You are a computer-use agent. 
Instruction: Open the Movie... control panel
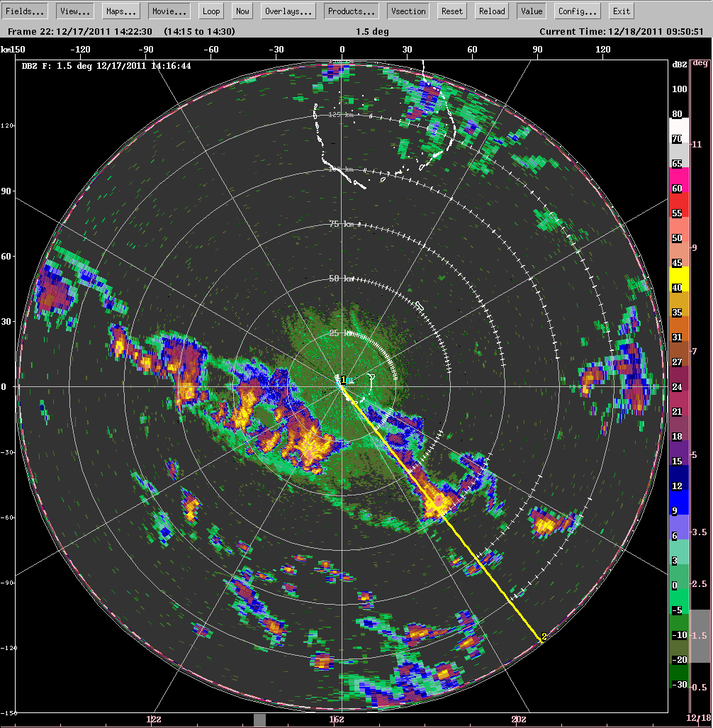[x=169, y=11]
